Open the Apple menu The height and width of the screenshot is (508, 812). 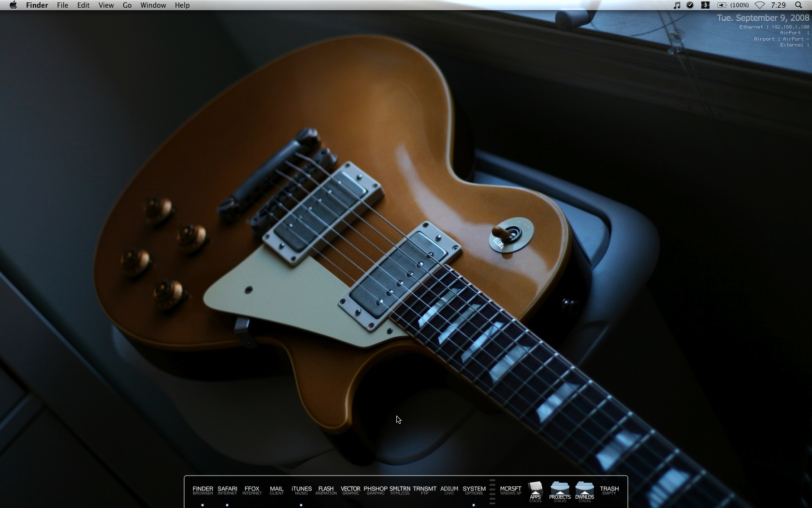point(13,5)
